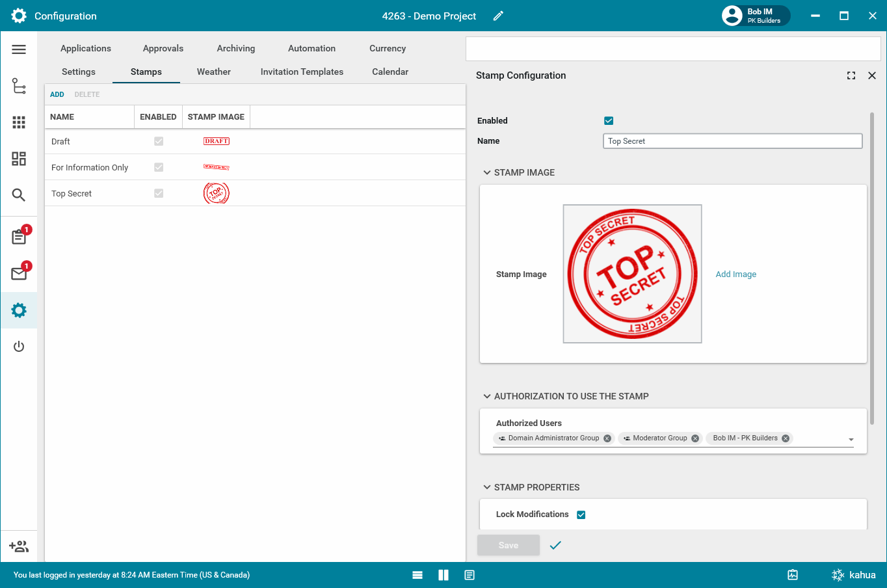
Task: Click ADD to create a new stamp
Action: pyautogui.click(x=57, y=94)
